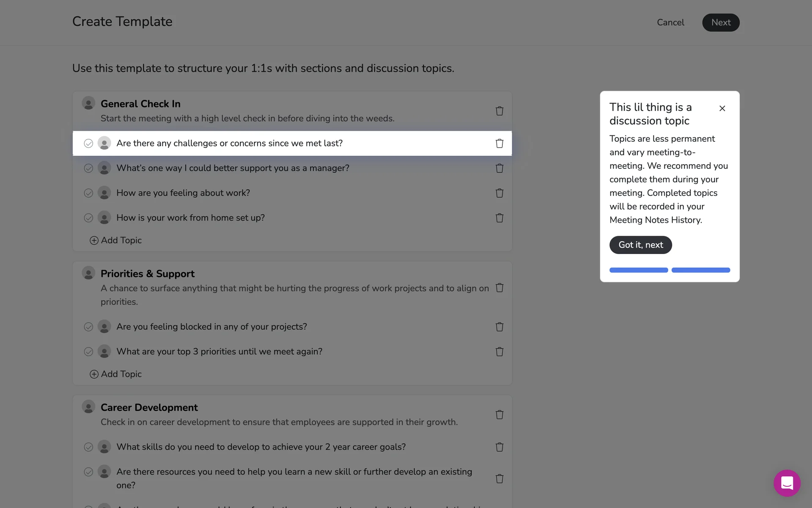This screenshot has height=508, width=812.
Task: Click 'Got it, next' in the tooltip
Action: coord(640,245)
